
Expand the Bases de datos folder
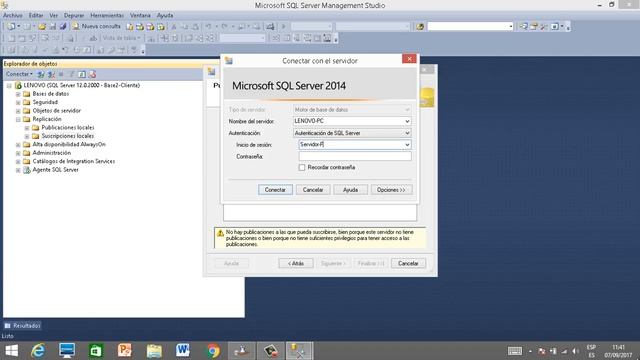pyautogui.click(x=18, y=94)
